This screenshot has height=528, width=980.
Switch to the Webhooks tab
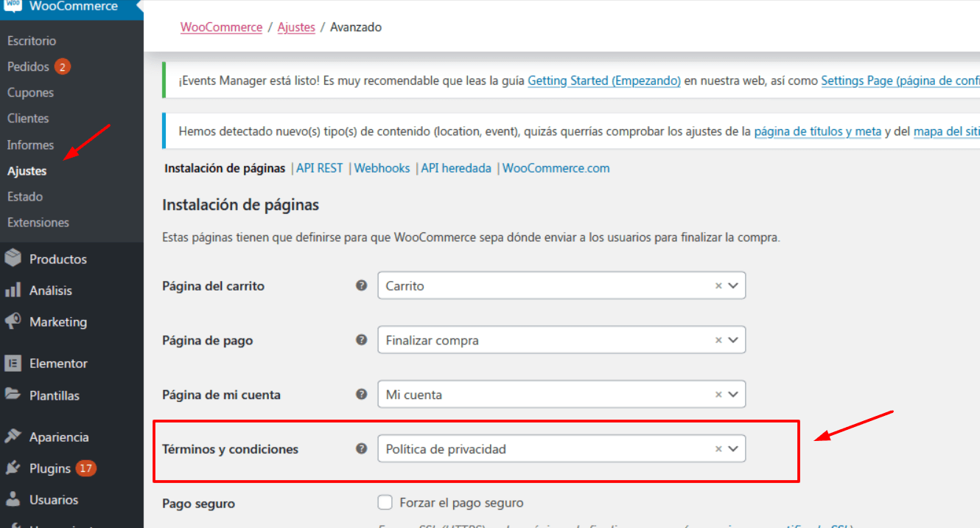pos(382,168)
